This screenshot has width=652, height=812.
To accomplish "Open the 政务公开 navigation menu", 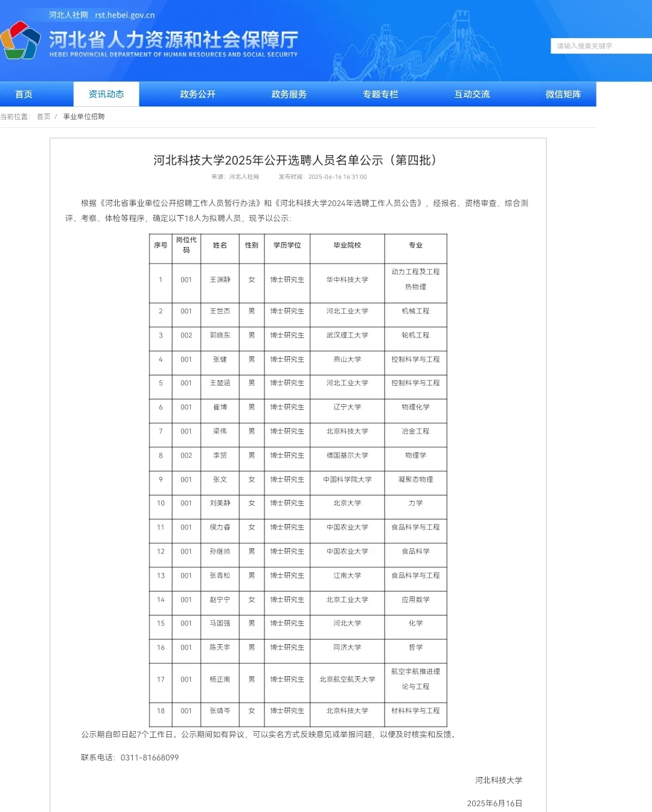I will pos(197,94).
